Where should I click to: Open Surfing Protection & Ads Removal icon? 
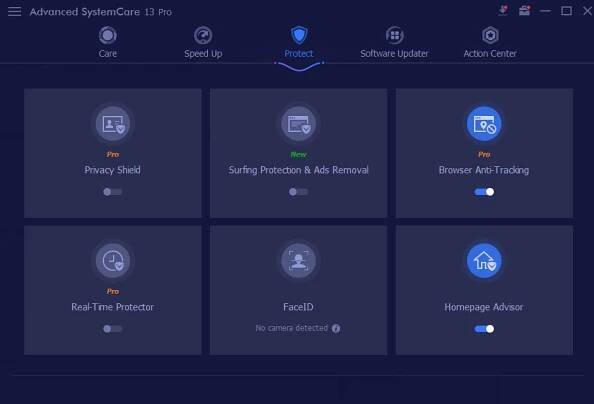pos(299,124)
